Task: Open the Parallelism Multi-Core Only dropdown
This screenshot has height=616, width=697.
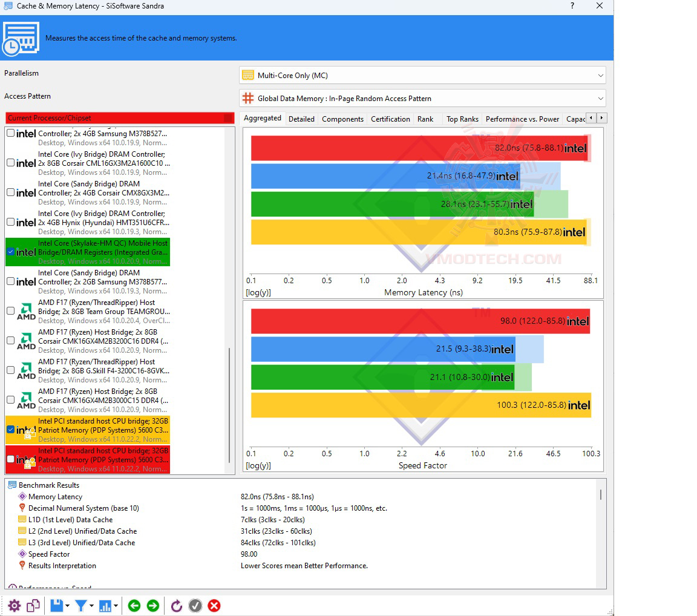Action: coord(422,76)
